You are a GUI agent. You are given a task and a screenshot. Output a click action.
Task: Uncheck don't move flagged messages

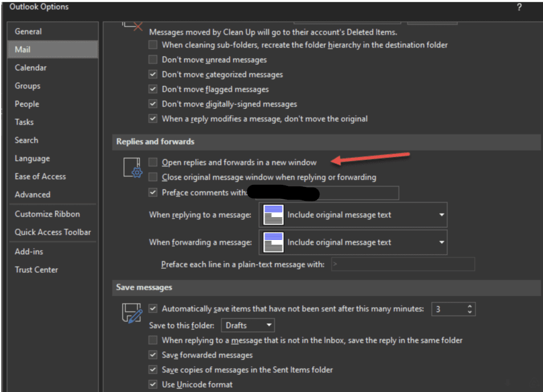153,89
